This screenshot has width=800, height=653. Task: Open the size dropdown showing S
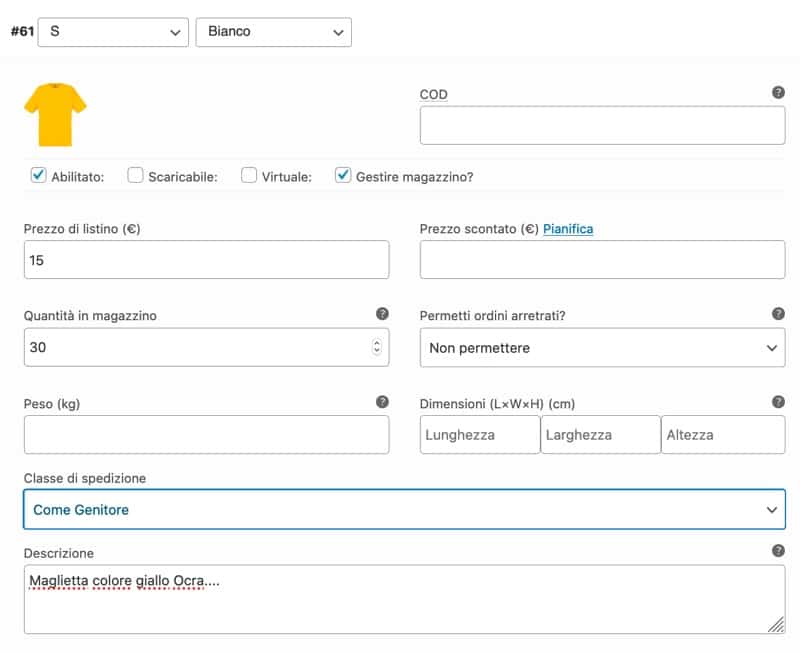[114, 32]
